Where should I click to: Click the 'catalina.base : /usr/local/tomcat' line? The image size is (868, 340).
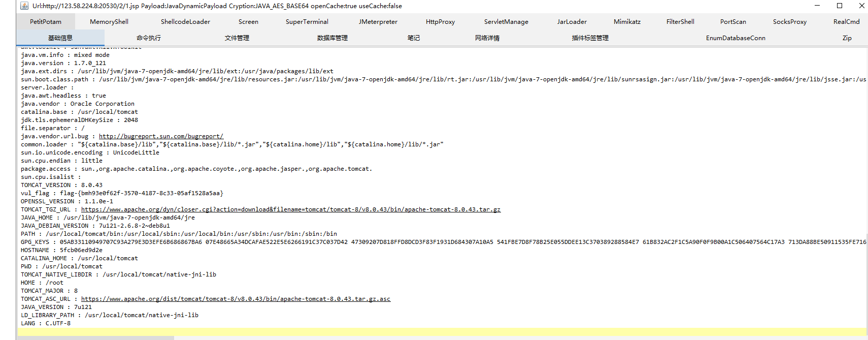point(79,112)
